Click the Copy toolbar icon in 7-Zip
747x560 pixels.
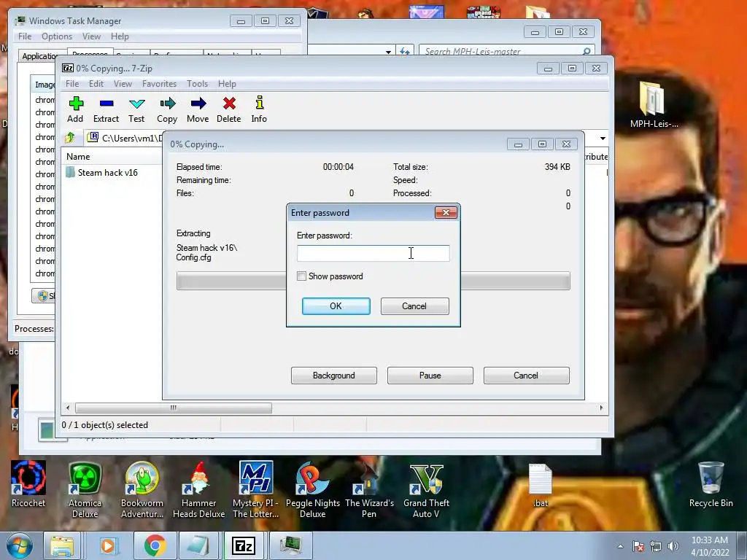tap(167, 109)
